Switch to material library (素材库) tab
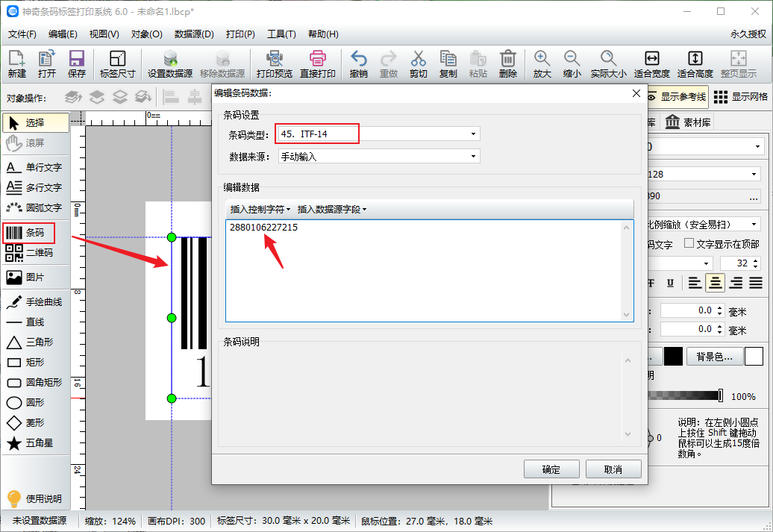Image resolution: width=773 pixels, height=532 pixels. pyautogui.click(x=688, y=122)
